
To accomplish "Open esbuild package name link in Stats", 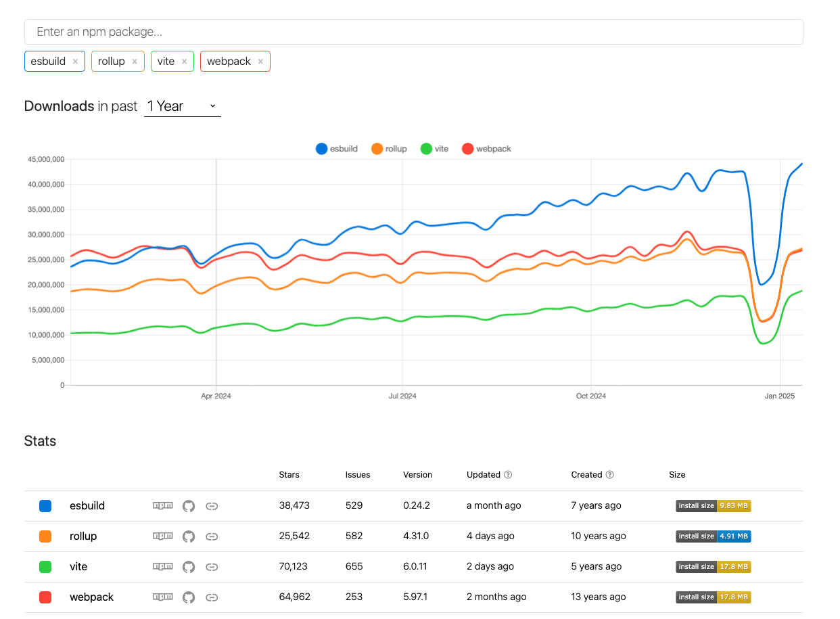I will click(87, 505).
